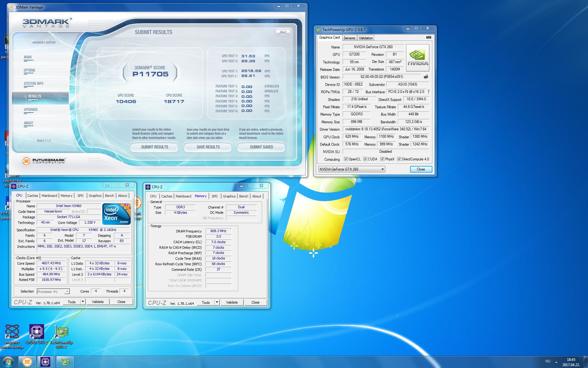Click the Windows Start orb
The width and height of the screenshot is (588, 368).
[x=8, y=362]
